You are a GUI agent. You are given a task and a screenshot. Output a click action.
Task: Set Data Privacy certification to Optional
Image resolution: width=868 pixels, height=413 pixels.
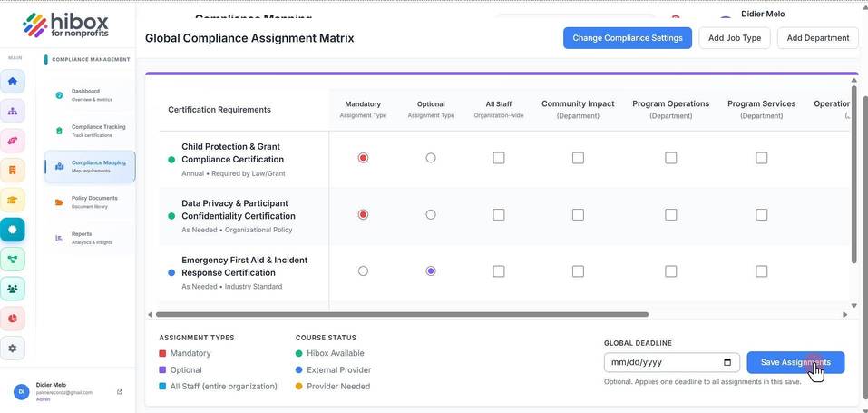click(431, 214)
